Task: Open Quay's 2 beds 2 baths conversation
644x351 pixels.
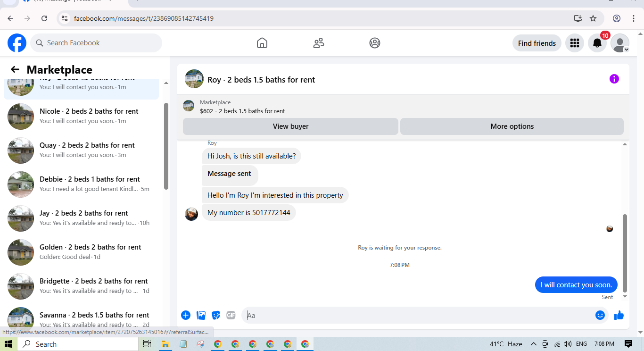Action: [82, 150]
